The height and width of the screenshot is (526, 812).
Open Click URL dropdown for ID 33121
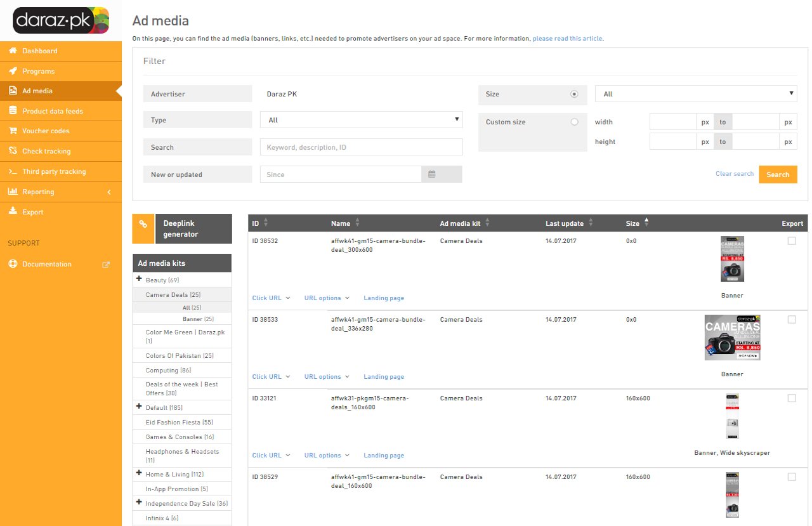(x=271, y=455)
